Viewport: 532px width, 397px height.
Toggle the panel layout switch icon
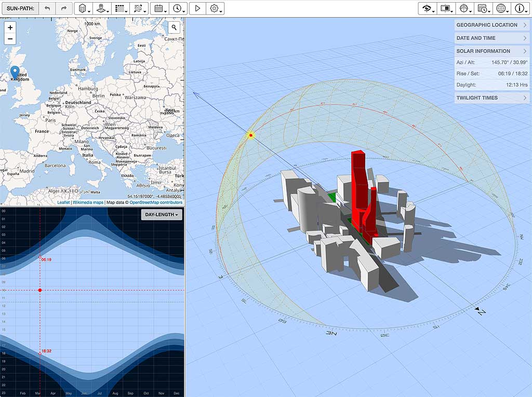tap(446, 8)
